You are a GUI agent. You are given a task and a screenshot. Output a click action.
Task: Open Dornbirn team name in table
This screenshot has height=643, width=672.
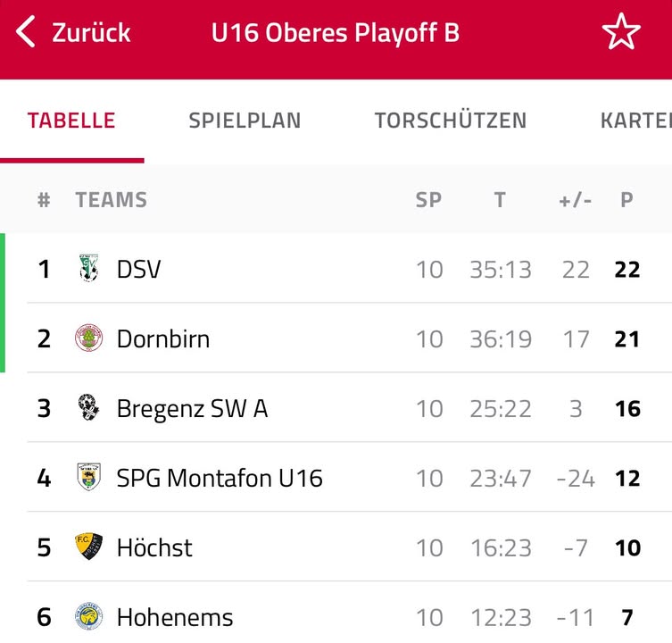tap(163, 338)
